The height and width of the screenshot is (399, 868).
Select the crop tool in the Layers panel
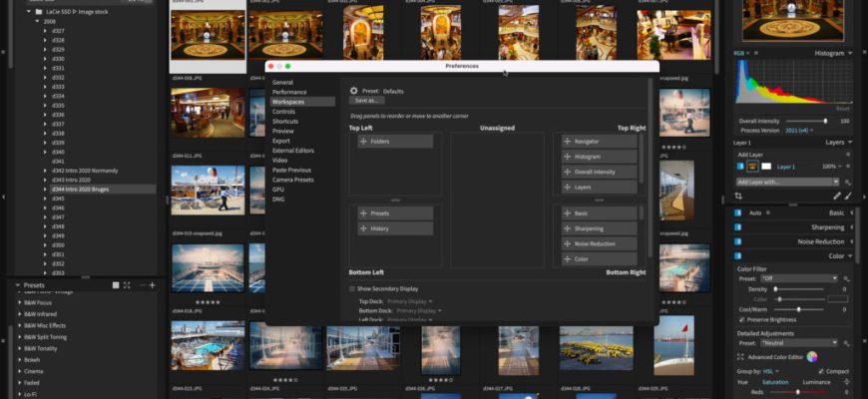(x=738, y=196)
